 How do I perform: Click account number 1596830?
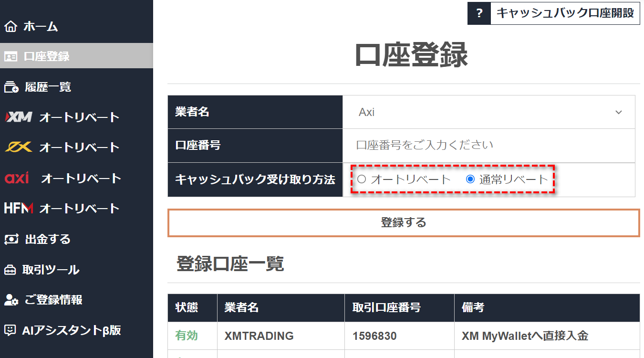point(375,336)
